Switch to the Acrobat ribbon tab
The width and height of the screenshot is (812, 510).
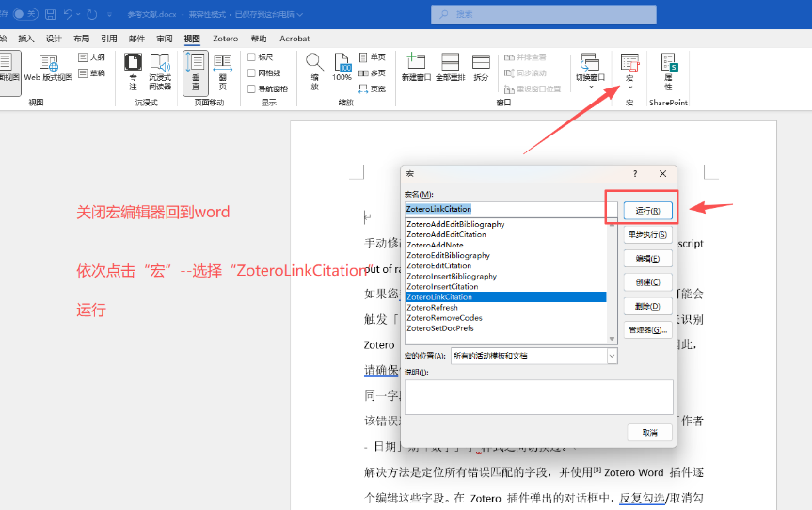coord(295,39)
